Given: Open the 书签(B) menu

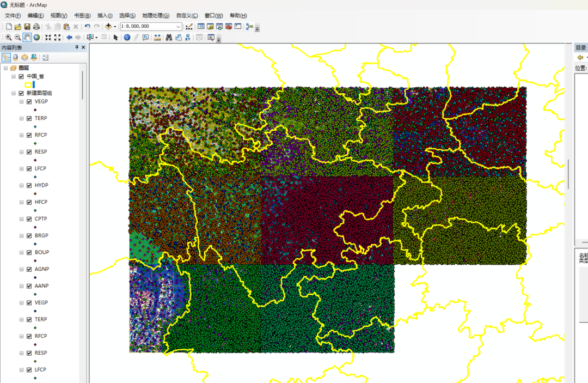Looking at the screenshot, I should tap(82, 15).
